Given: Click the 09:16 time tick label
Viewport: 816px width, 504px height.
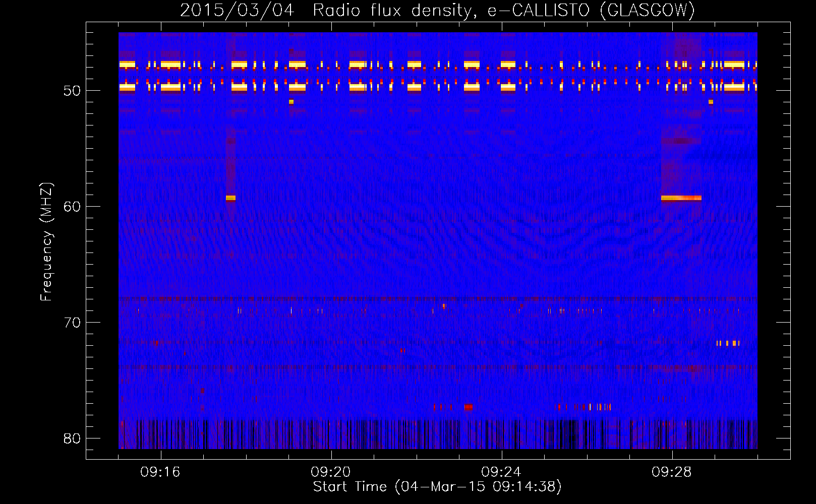Looking at the screenshot, I should 160,472.
